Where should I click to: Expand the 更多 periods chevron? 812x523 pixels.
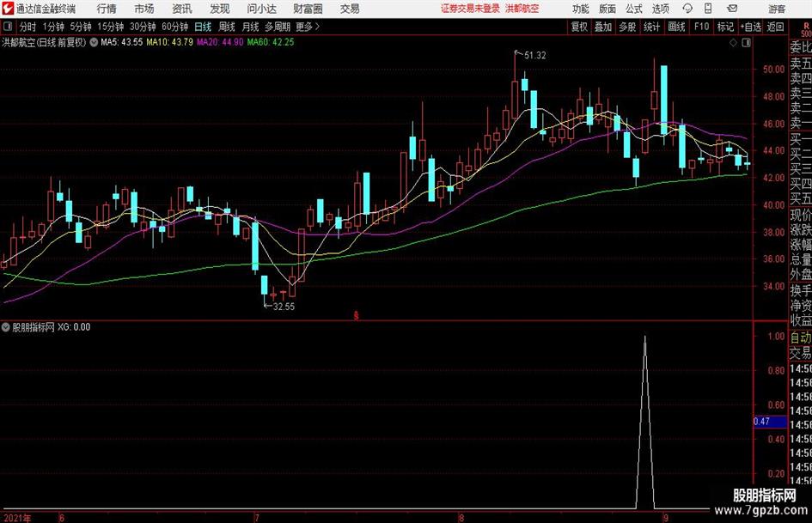pyautogui.click(x=308, y=27)
